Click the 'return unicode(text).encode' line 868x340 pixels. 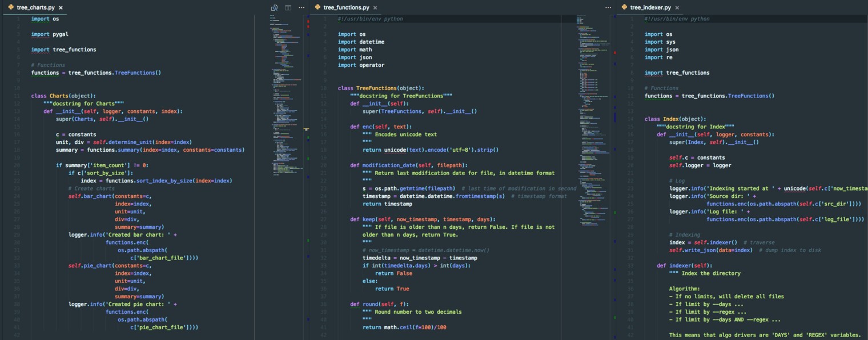(x=431, y=149)
